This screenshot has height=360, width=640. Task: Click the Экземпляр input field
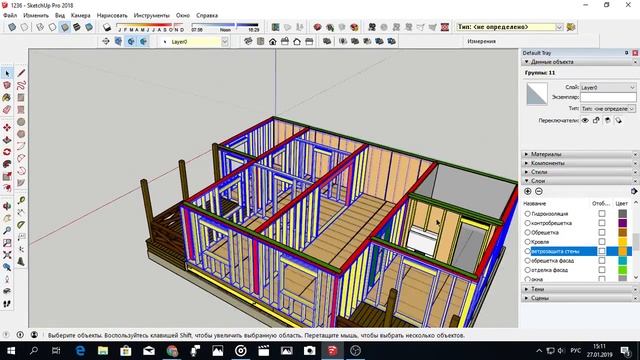(x=608, y=97)
